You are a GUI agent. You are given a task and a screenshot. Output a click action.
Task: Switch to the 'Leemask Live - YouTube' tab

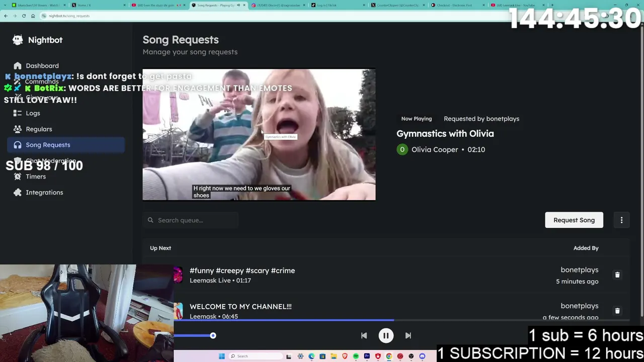pyautogui.click(x=517, y=5)
